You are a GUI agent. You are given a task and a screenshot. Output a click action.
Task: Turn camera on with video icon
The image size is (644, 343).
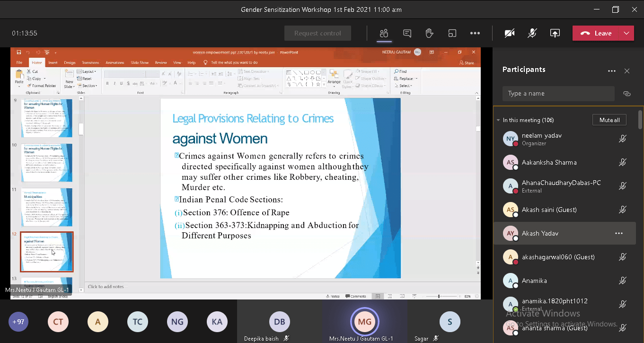click(510, 33)
